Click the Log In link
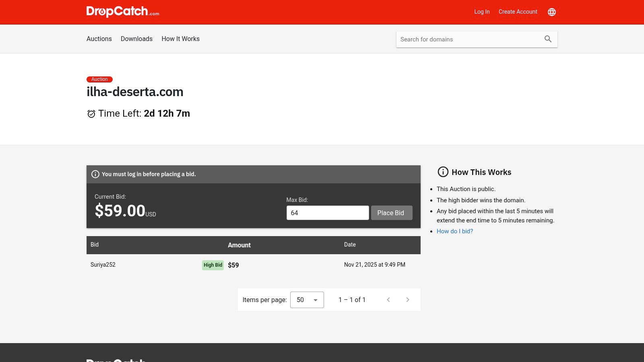This screenshot has height=362, width=644. (482, 12)
